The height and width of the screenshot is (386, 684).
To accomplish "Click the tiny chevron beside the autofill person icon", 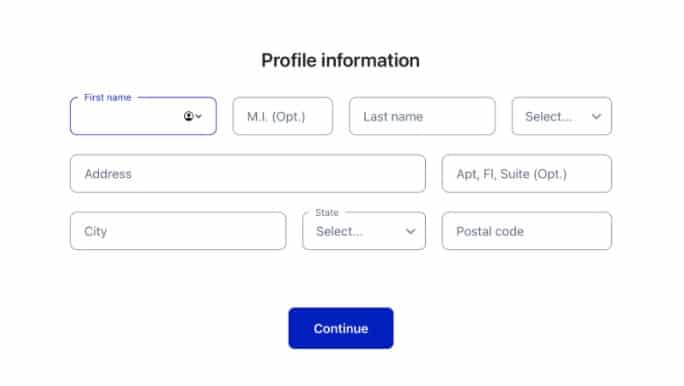I will point(199,116).
